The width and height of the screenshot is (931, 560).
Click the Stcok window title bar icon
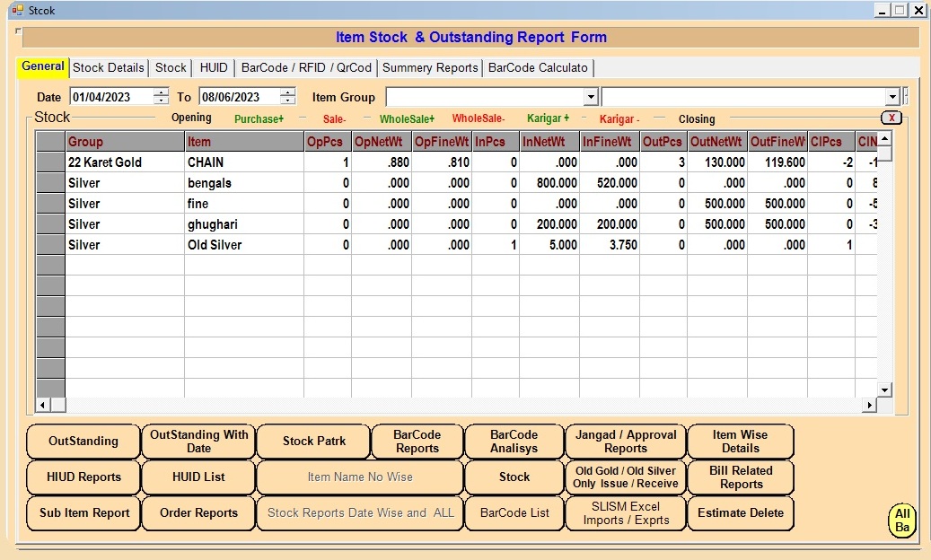[16, 10]
